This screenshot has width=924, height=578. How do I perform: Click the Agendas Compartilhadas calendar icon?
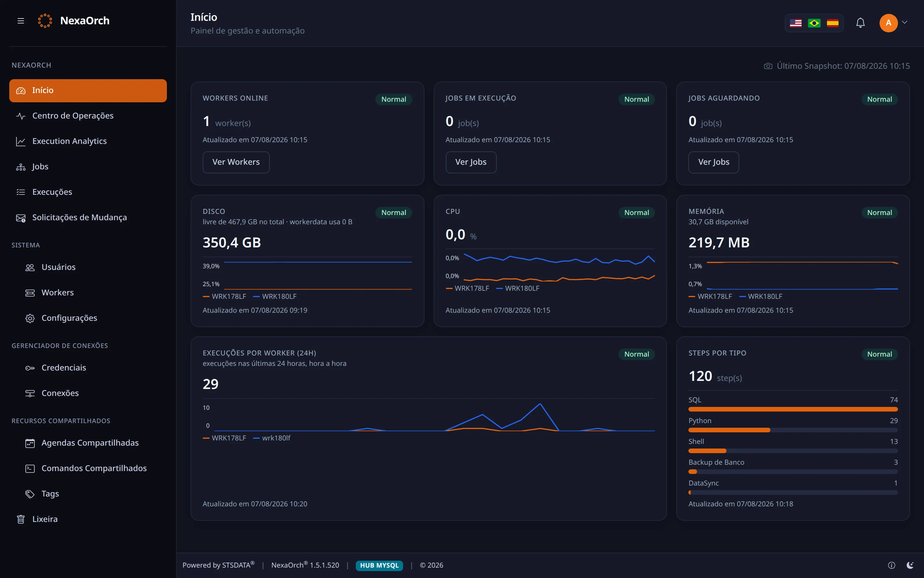pyautogui.click(x=30, y=443)
